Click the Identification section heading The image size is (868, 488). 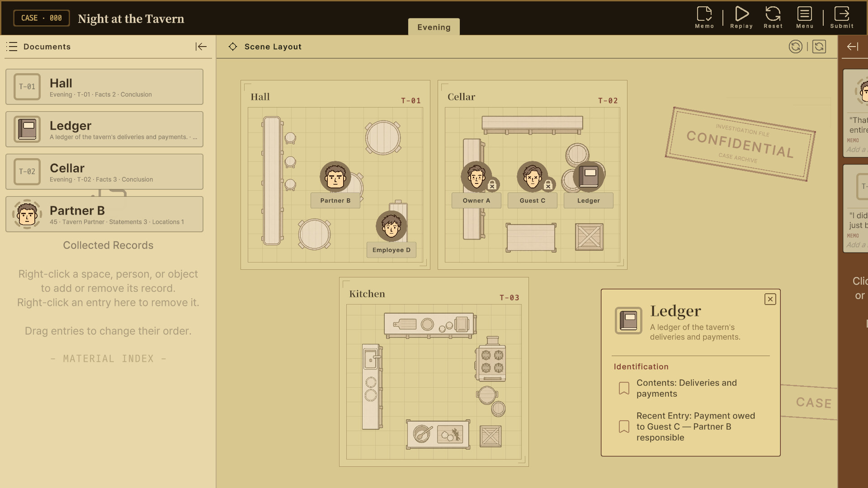click(x=641, y=366)
